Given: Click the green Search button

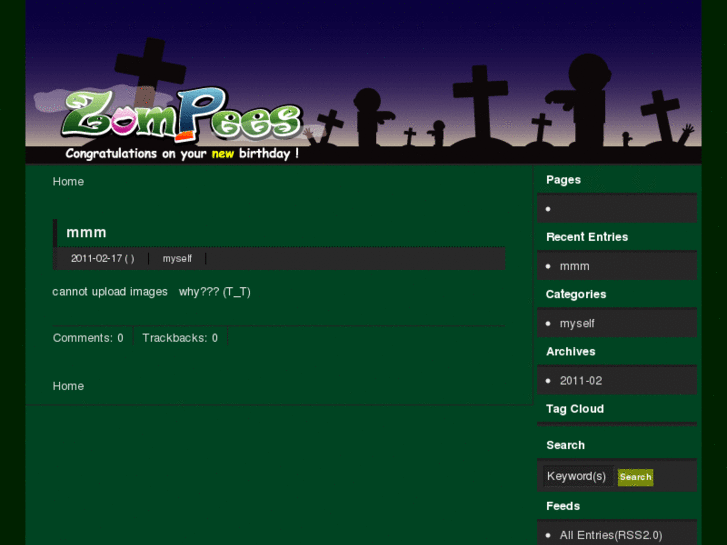Looking at the screenshot, I should 635,477.
